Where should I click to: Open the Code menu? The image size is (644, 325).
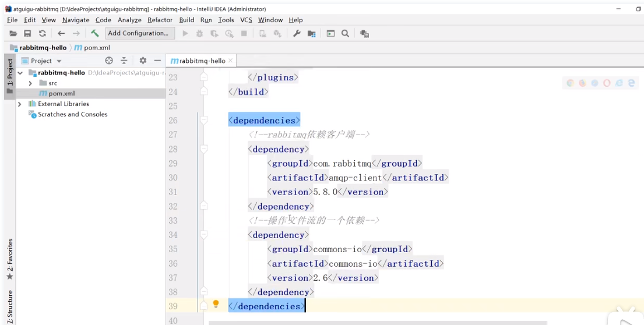click(103, 20)
